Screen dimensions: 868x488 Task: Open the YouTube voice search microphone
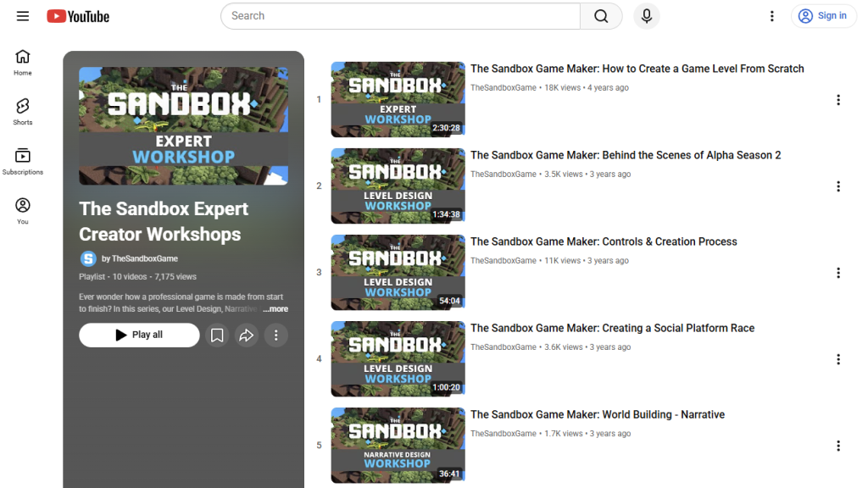point(646,15)
